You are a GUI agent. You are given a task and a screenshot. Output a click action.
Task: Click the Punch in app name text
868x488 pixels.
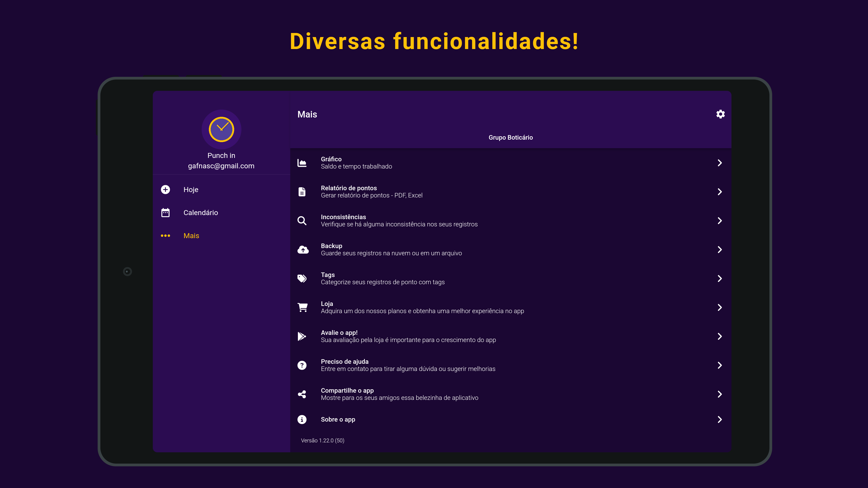221,156
